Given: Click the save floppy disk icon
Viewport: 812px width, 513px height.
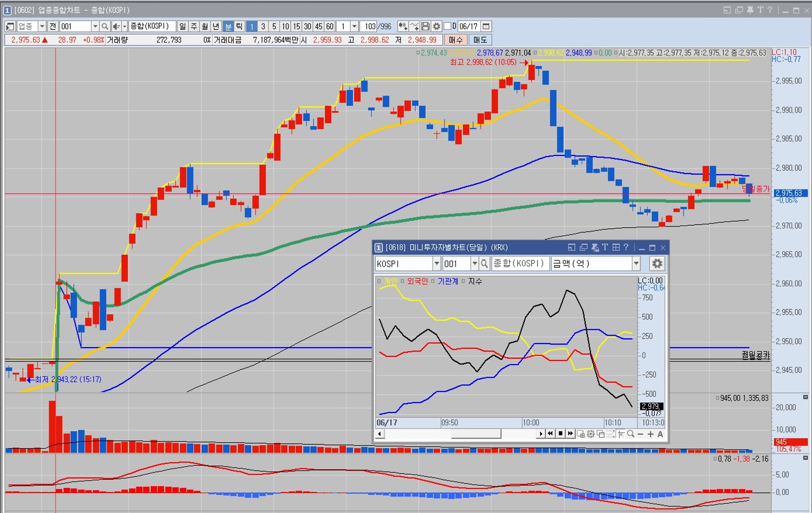Looking at the screenshot, I should point(425,26).
